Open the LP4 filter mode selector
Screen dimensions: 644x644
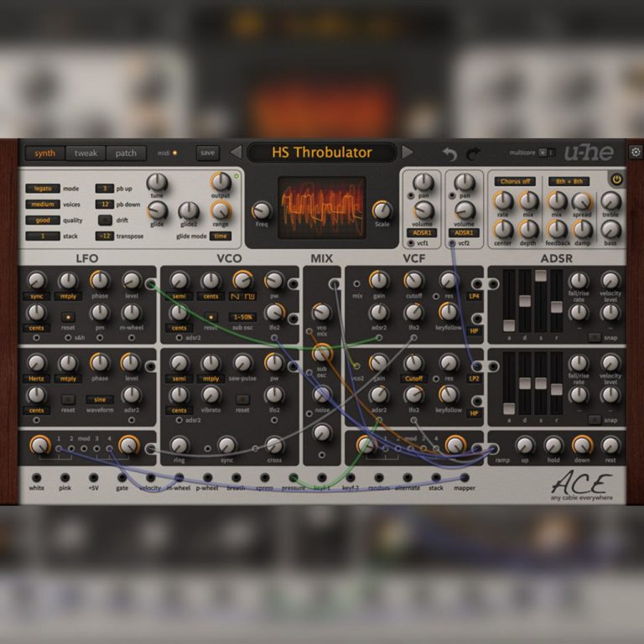[474, 296]
